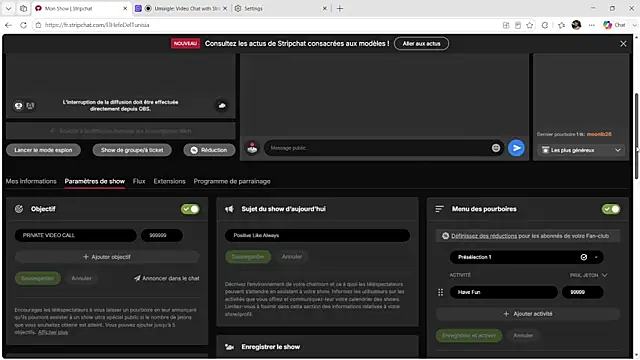
Task: Click Ajouter activité button
Action: click(528, 314)
